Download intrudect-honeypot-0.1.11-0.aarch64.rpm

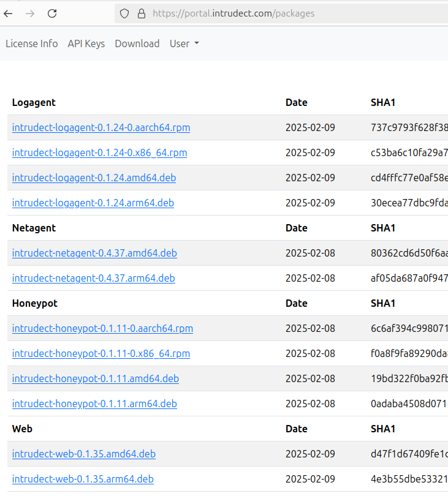click(102, 328)
